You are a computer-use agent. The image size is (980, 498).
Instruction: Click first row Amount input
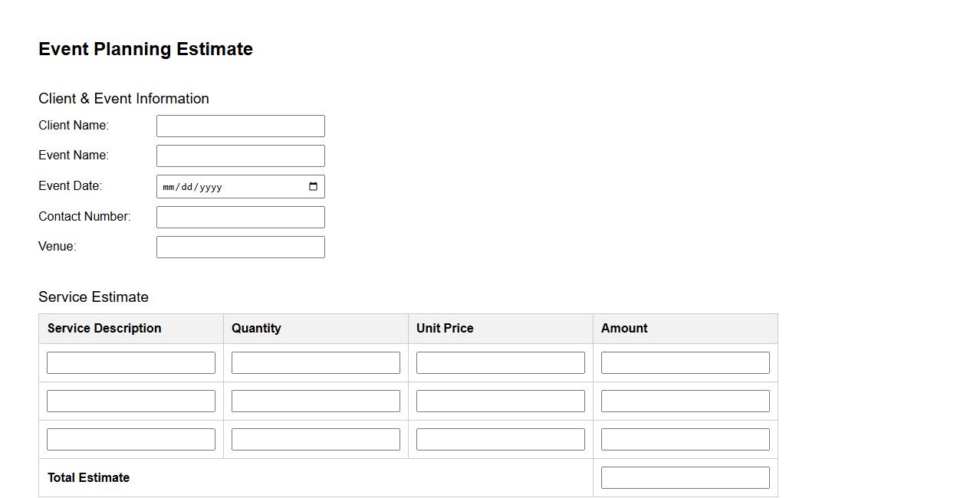[x=685, y=363]
